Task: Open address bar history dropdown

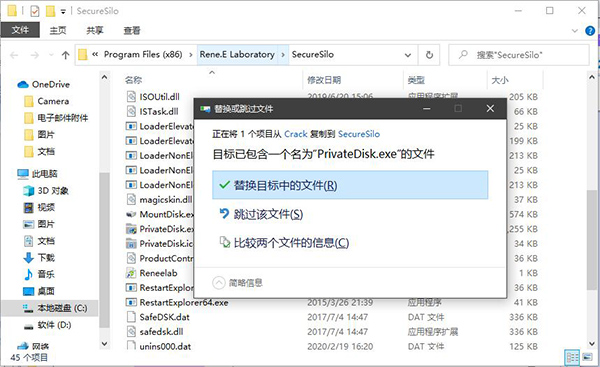Action: [408, 55]
